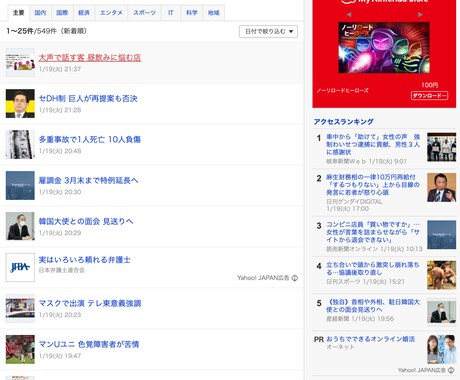Open PR link おうちでできるオンライン婚活
Screen dimensions: 460x380
370,339
